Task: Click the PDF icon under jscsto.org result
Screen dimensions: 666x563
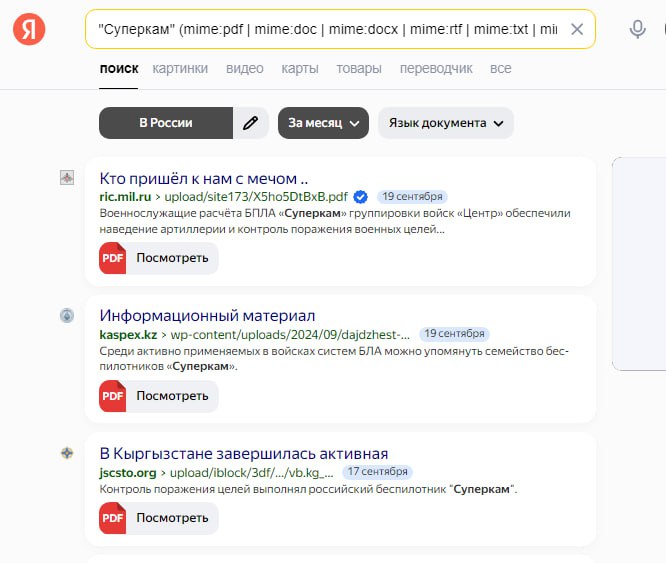Action: tap(113, 518)
